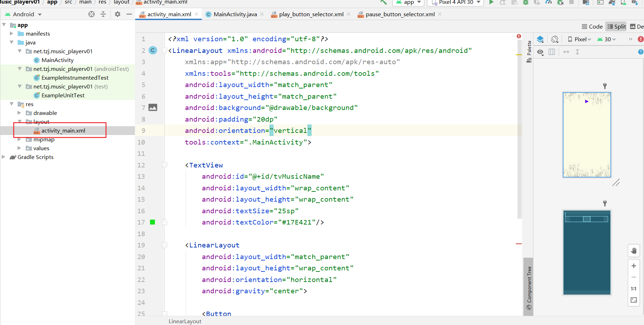This screenshot has height=325, width=644.
Task: Open the API level 30 dropdown
Action: 606,39
